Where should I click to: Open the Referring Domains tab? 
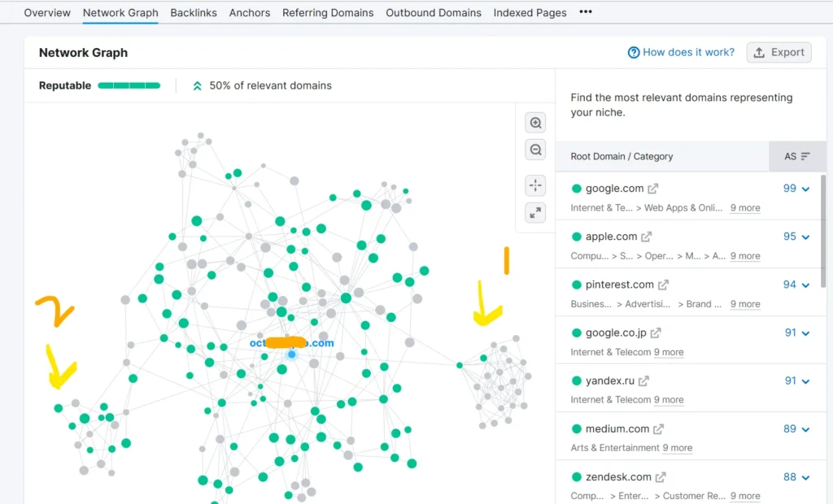tap(328, 13)
